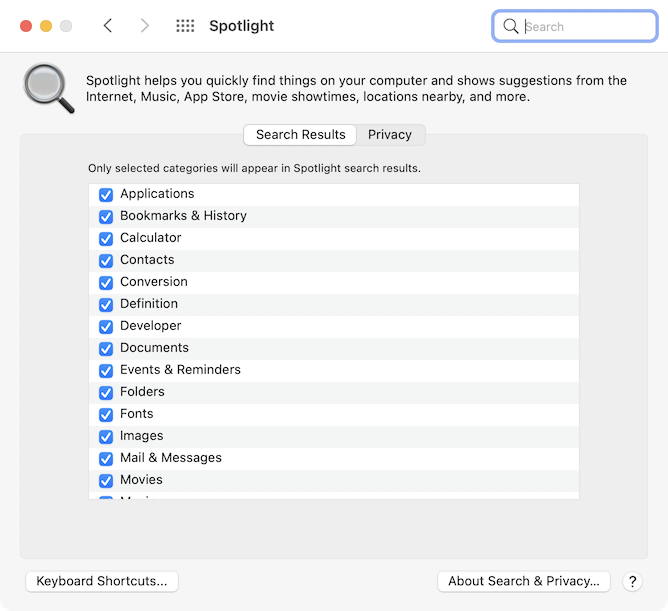Click the yellow minimize window button

coord(46,26)
